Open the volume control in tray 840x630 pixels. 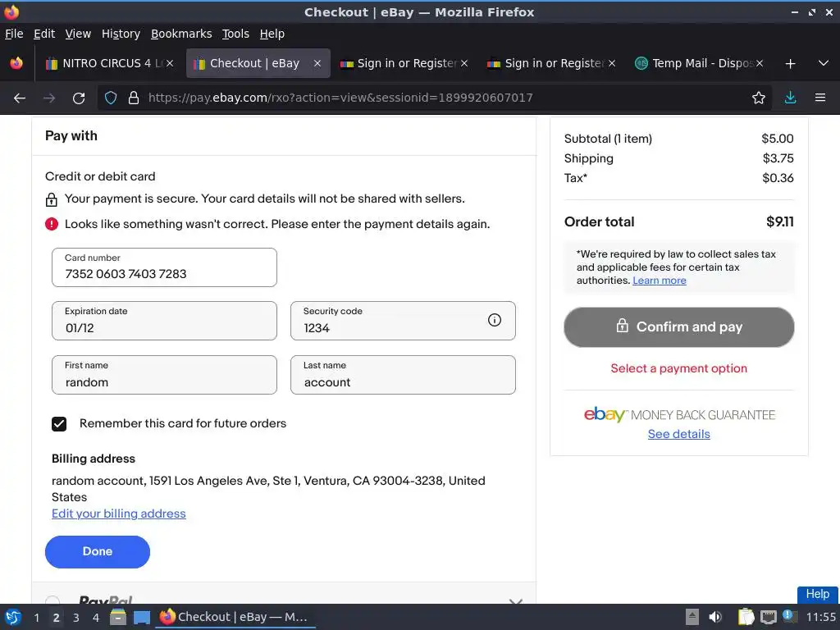pos(714,617)
